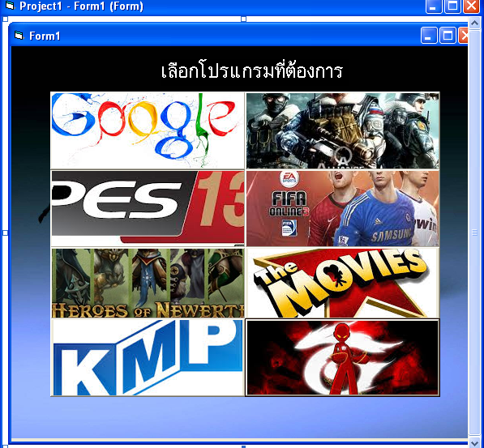
Task: Open the Google splash logo image
Action: click(148, 130)
